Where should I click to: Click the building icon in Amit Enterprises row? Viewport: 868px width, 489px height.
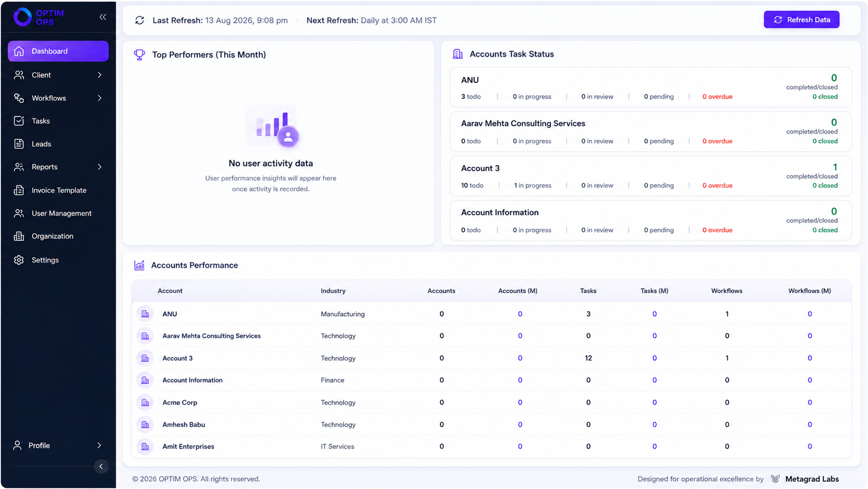pos(145,446)
